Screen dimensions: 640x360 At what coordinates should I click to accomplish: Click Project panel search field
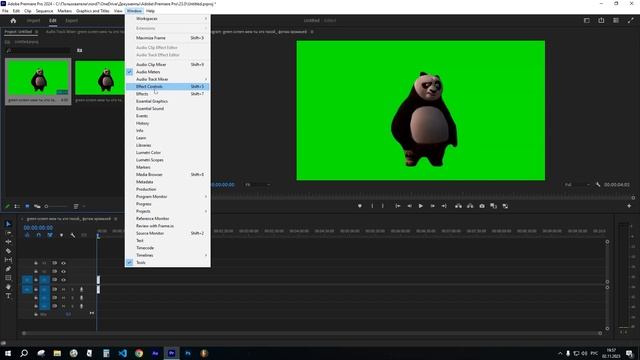(38, 50)
